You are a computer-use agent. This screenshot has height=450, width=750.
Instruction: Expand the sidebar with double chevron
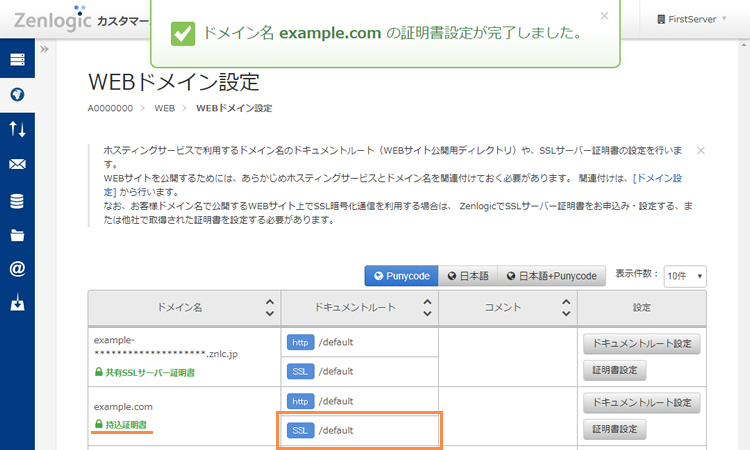pyautogui.click(x=45, y=49)
